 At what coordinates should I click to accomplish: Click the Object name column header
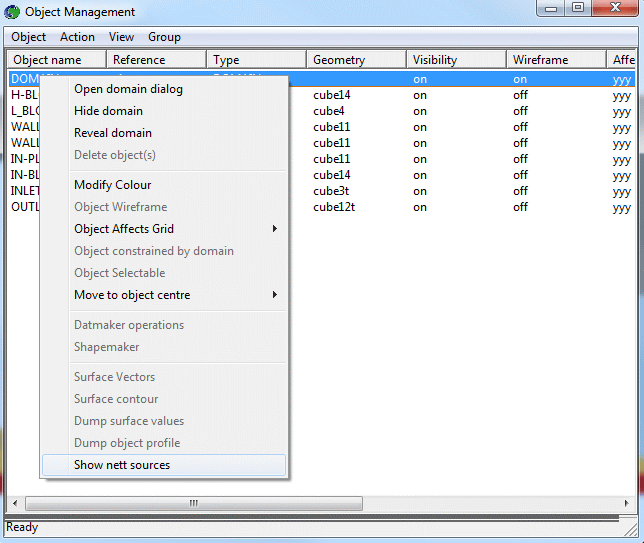point(55,60)
